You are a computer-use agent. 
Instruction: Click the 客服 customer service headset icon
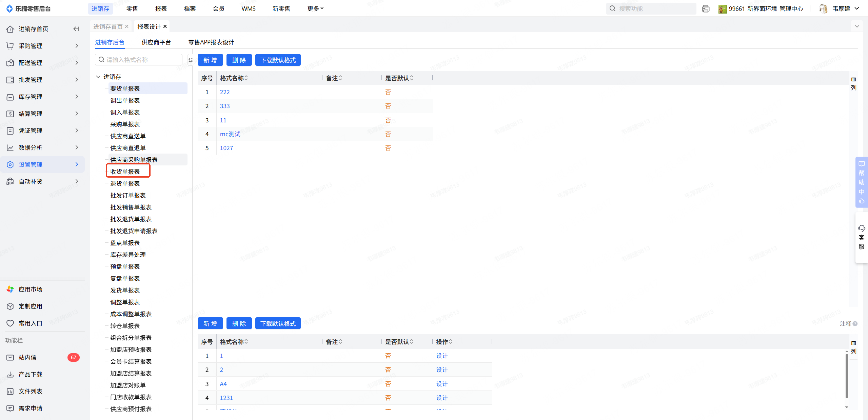pyautogui.click(x=862, y=228)
